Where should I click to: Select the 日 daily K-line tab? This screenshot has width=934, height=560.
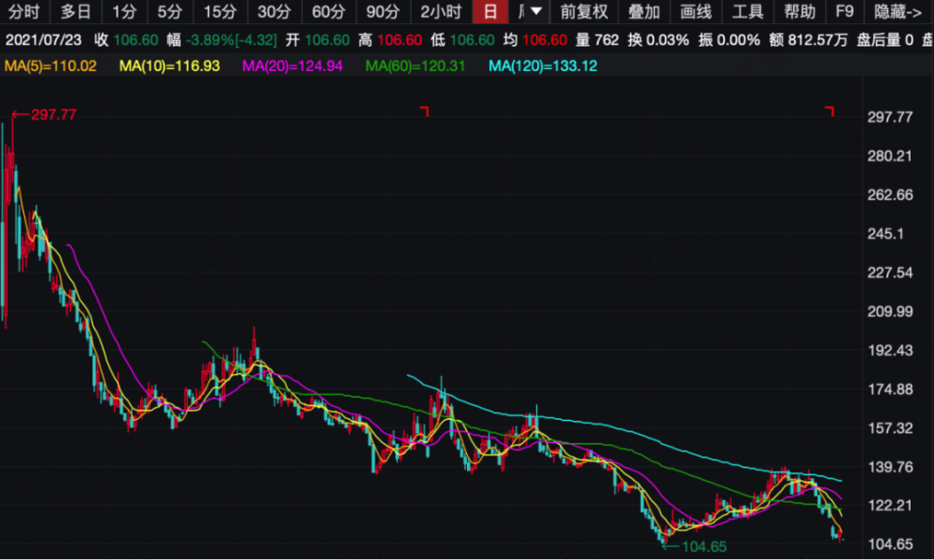tap(489, 11)
